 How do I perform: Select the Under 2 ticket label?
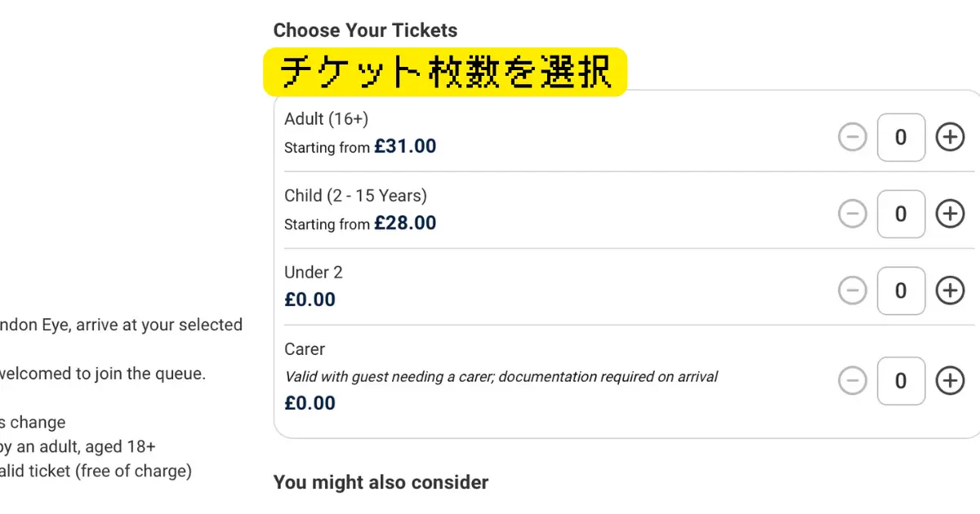coord(314,273)
